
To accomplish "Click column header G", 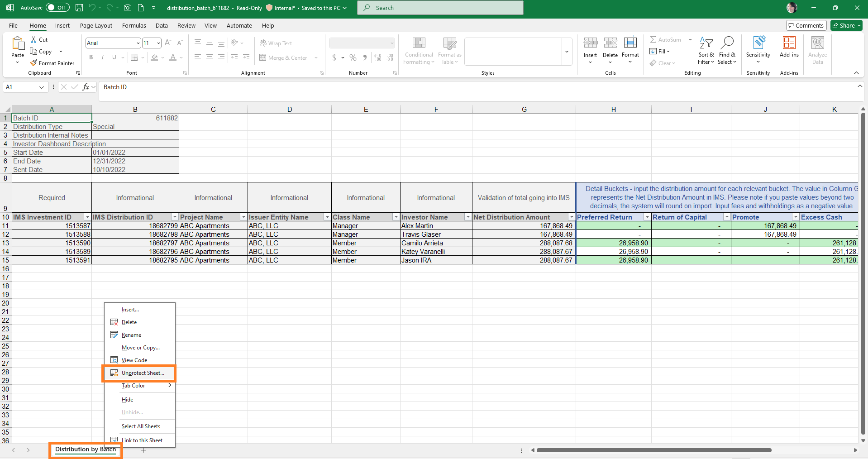I will 524,109.
